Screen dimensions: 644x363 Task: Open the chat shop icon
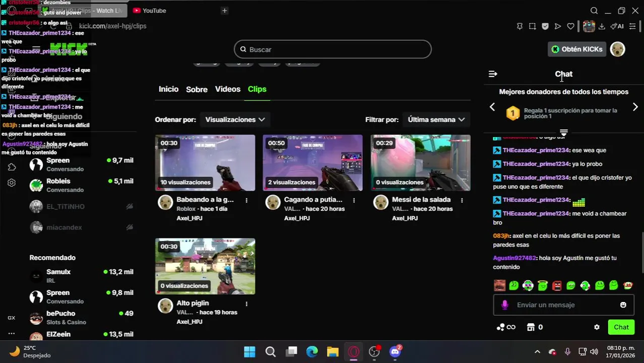tap(530, 327)
